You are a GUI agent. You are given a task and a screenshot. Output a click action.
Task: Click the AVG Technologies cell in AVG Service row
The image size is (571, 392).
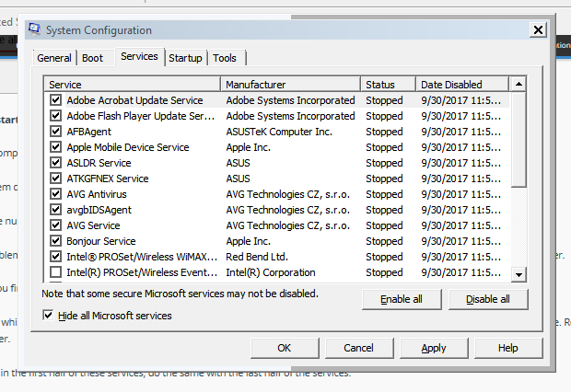tap(287, 225)
